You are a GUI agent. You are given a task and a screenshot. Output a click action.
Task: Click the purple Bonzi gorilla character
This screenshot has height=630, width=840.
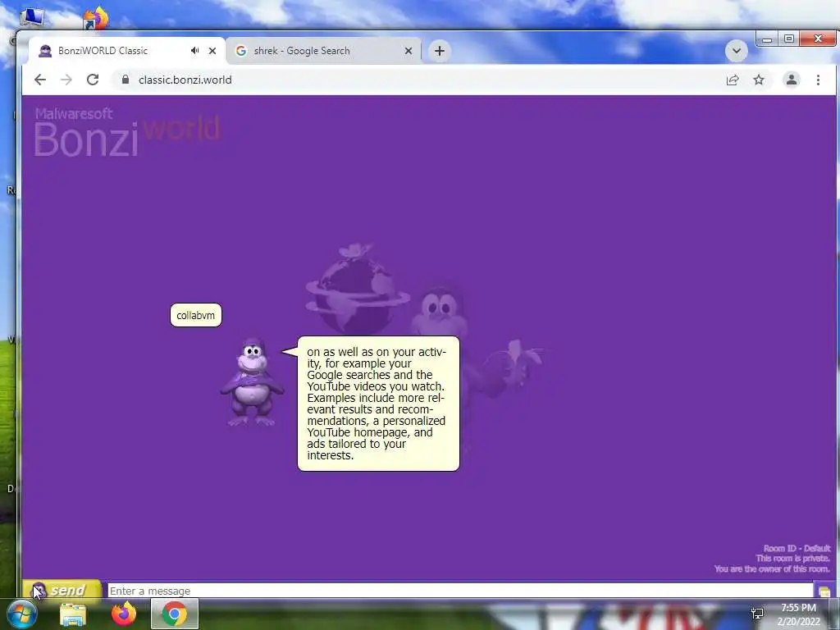tap(252, 382)
